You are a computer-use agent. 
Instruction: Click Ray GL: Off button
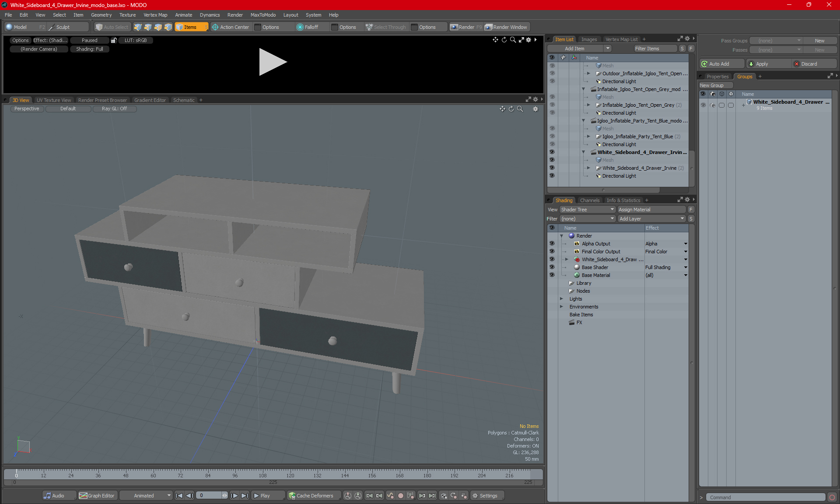click(x=114, y=109)
